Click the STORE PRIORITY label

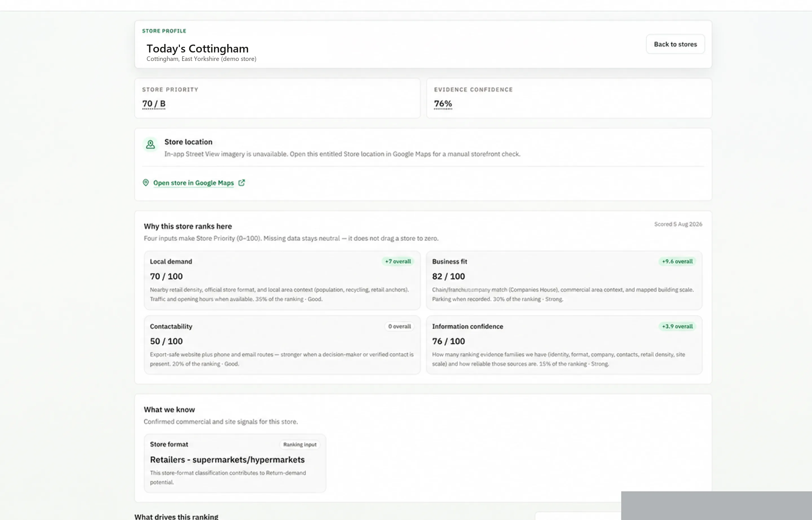point(170,89)
